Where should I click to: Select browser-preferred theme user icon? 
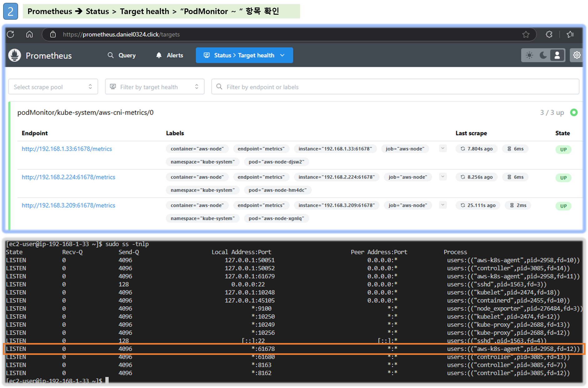(x=557, y=55)
